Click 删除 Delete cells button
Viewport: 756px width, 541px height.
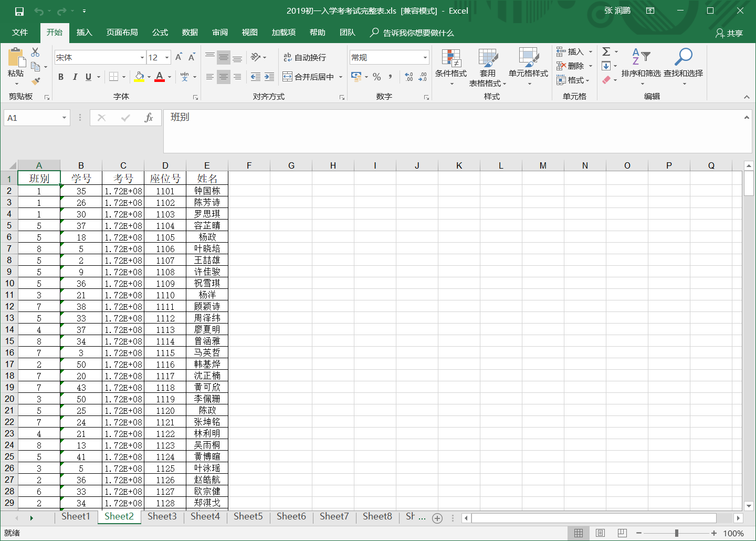(574, 66)
